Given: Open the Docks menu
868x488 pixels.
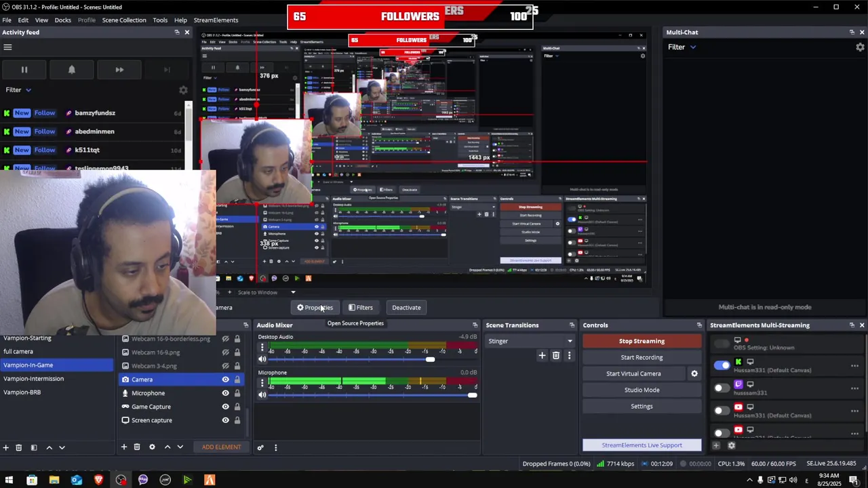Looking at the screenshot, I should point(63,20).
